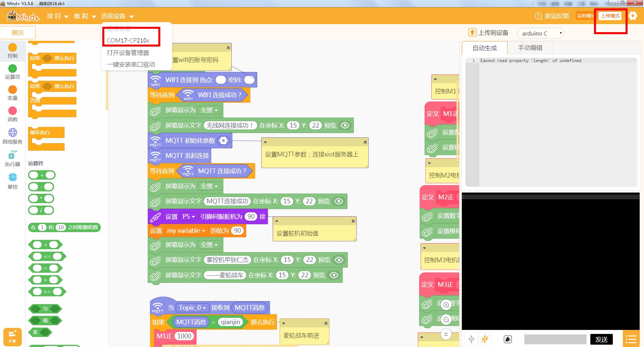Zoom in on the block workspace
Viewport: 644px width, 347px height.
(x=446, y=305)
